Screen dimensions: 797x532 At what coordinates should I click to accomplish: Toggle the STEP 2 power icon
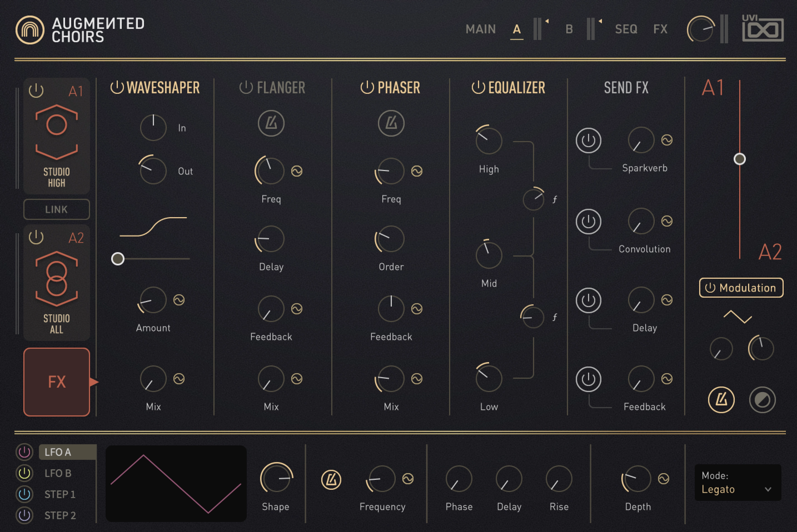[x=24, y=515]
